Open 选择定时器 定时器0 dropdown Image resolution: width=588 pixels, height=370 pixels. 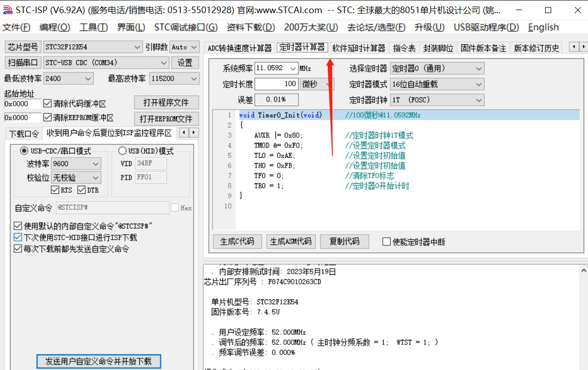point(437,68)
